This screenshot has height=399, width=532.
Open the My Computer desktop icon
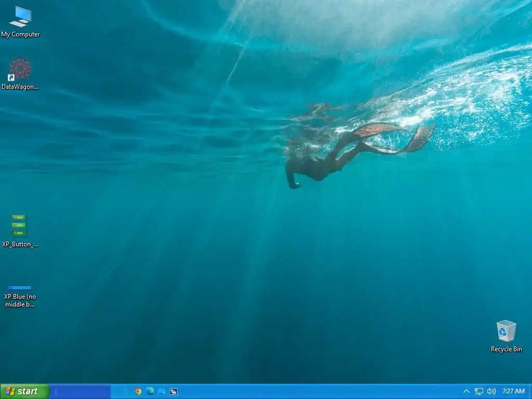(20, 21)
